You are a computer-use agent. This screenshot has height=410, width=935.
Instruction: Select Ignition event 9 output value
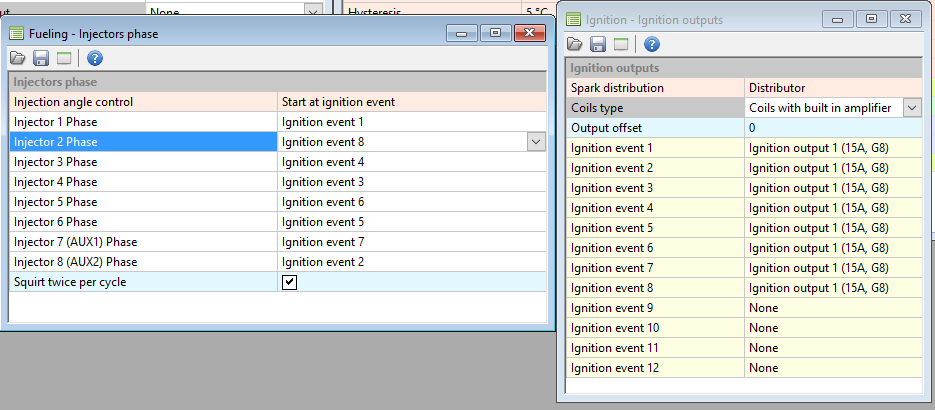pos(832,308)
